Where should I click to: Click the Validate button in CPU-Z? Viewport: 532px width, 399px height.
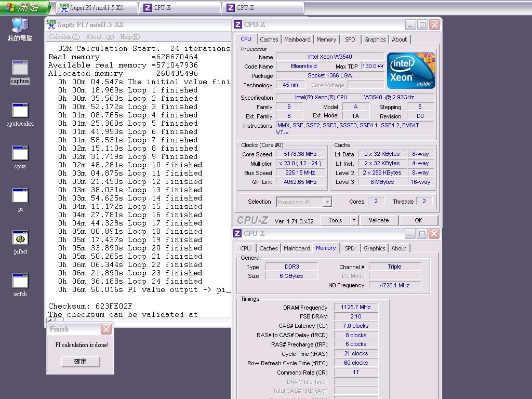tap(379, 220)
